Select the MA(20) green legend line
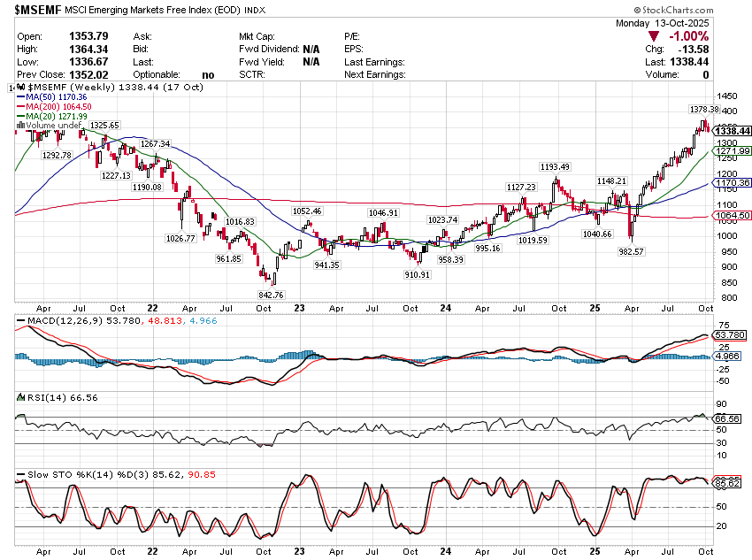This screenshot has height=560, width=752. coord(20,117)
